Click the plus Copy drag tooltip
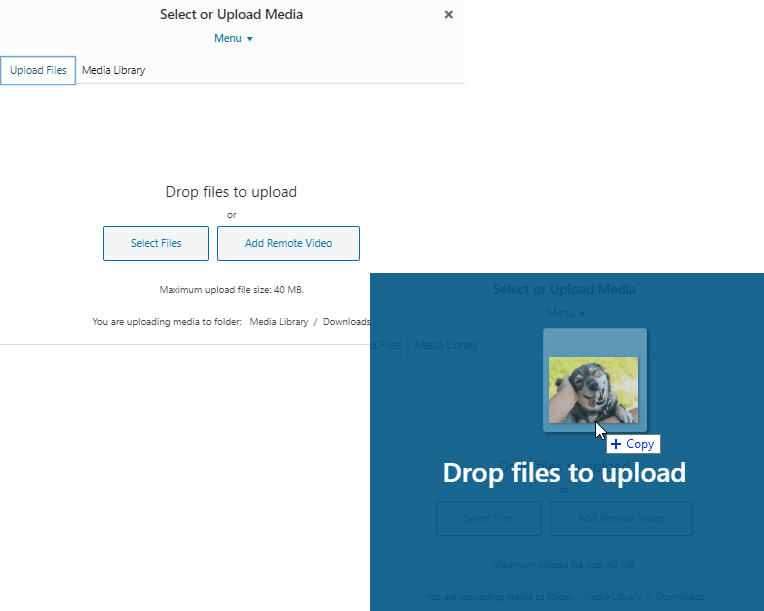 632,444
